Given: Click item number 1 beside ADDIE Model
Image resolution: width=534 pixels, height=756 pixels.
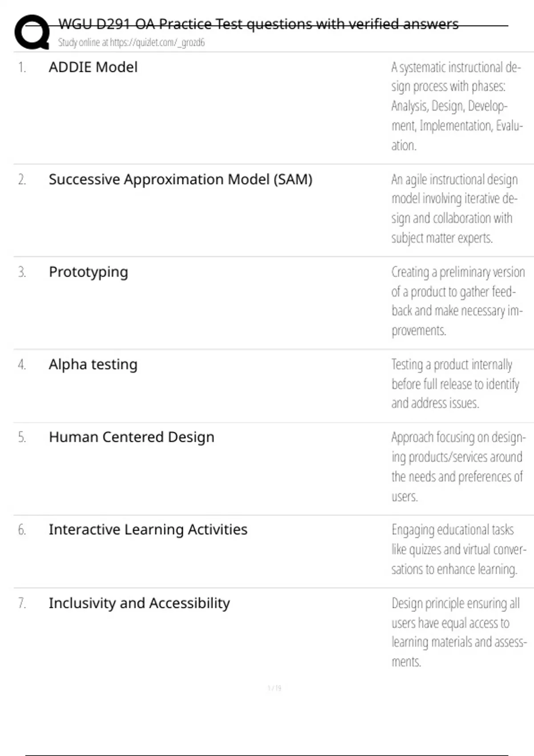Looking at the screenshot, I should [x=22, y=68].
